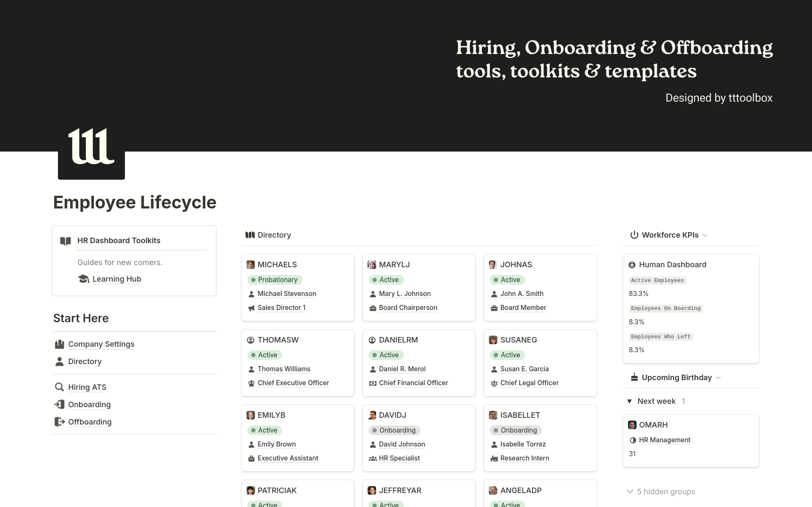Click the graduation cap icon beside Learning Hub
812x507 pixels.
(84, 279)
